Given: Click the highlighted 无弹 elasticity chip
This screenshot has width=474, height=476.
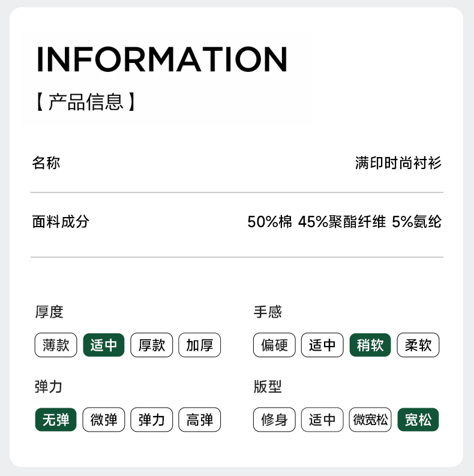Looking at the screenshot, I should click(x=56, y=420).
